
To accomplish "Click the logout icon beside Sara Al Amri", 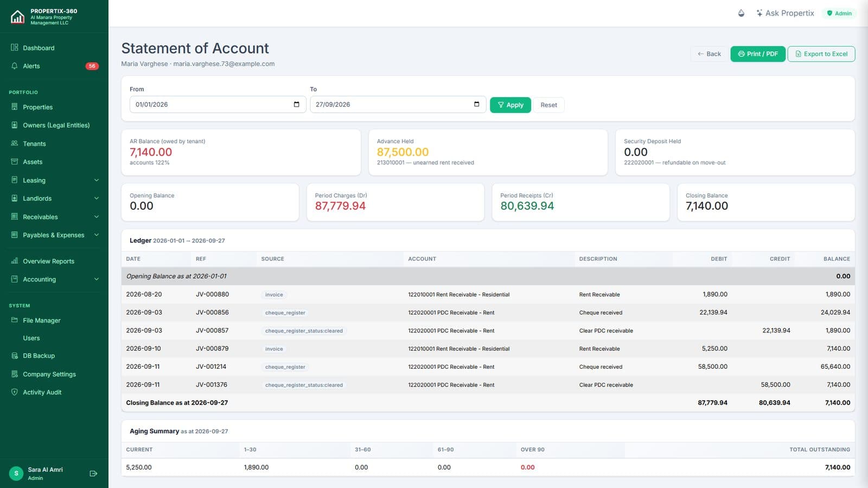I will click(x=93, y=473).
